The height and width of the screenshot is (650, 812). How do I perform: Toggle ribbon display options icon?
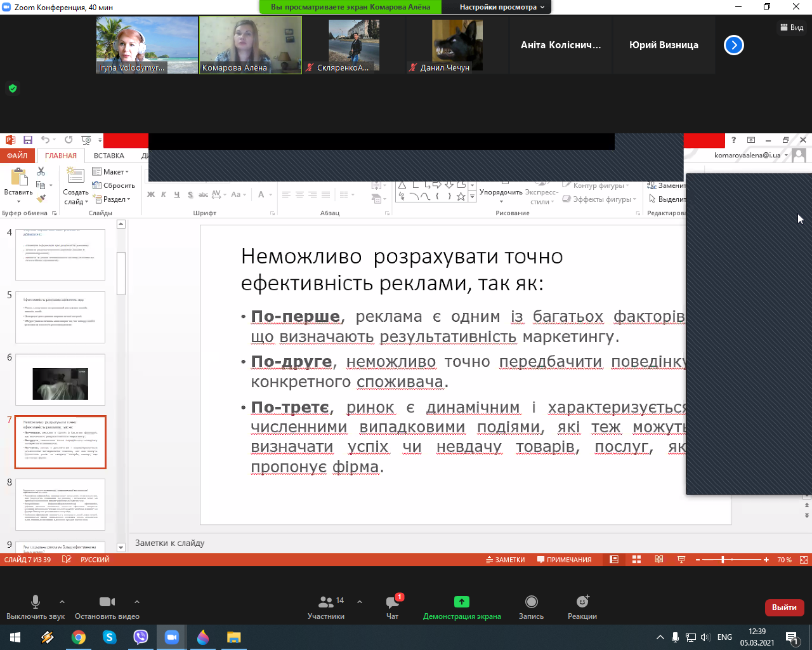(751, 140)
